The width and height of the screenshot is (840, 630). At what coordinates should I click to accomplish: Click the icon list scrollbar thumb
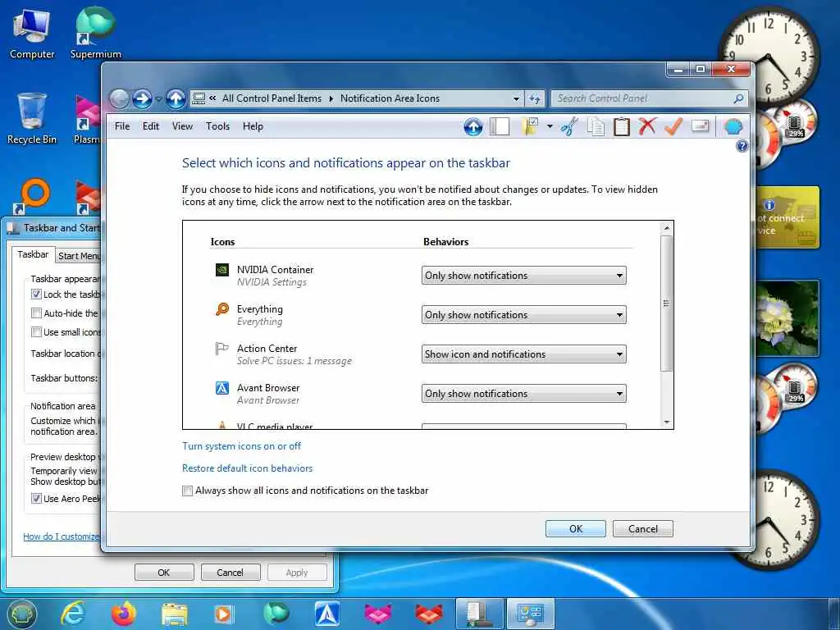pos(666,304)
